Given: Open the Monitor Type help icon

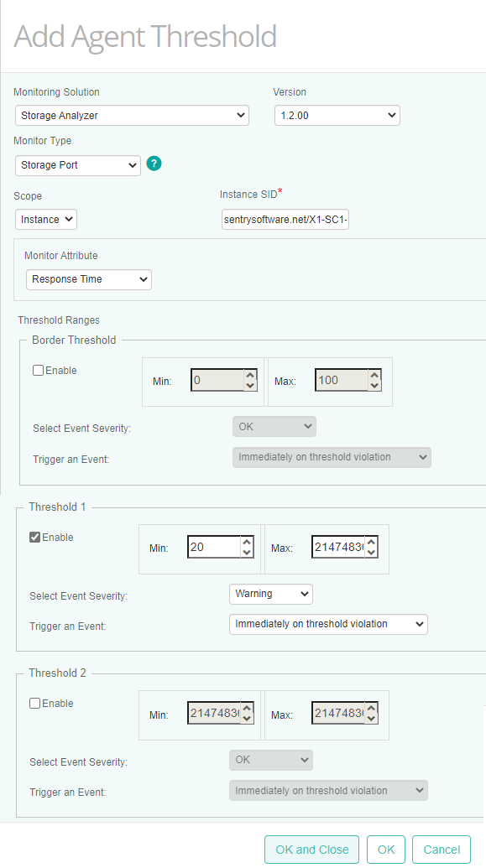Looking at the screenshot, I should pyautogui.click(x=154, y=164).
